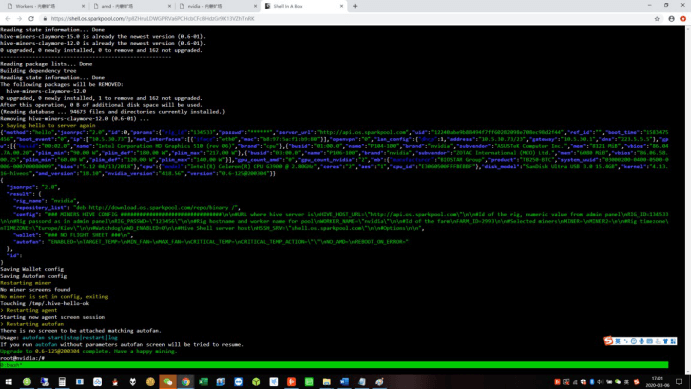This screenshot has width=692, height=389.
Task: Open the taskbar clock 17:01
Action: point(657,381)
